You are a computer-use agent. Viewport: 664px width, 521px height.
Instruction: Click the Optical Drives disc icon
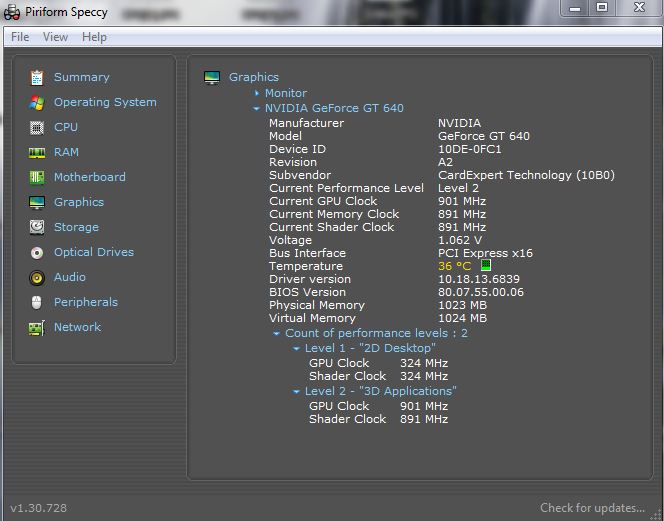[x=37, y=253]
